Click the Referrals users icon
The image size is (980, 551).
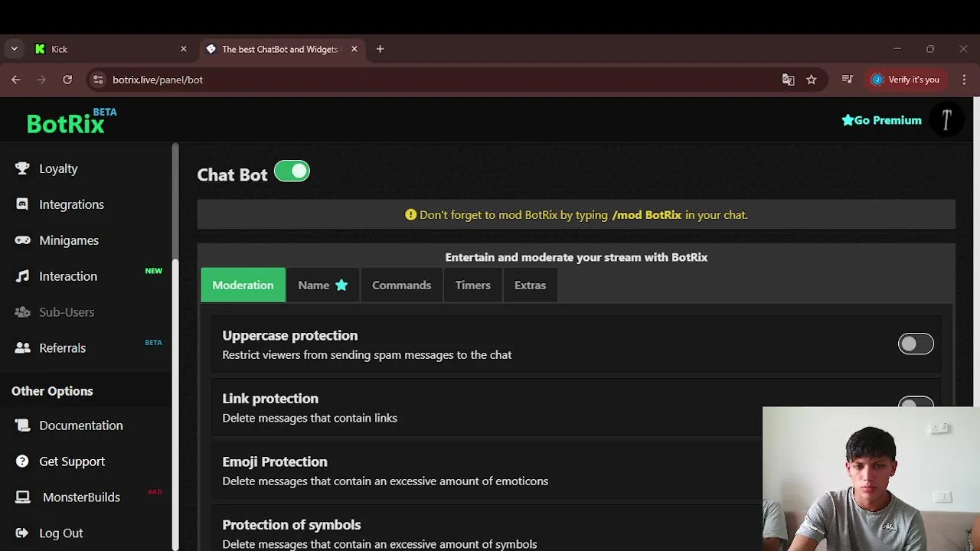[x=22, y=348]
